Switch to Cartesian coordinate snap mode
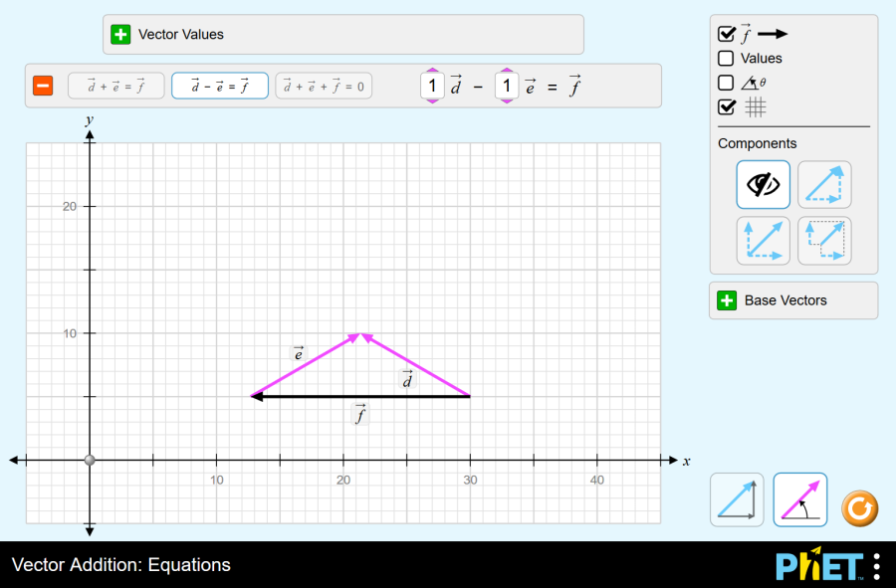This screenshot has width=896, height=588. (x=737, y=499)
